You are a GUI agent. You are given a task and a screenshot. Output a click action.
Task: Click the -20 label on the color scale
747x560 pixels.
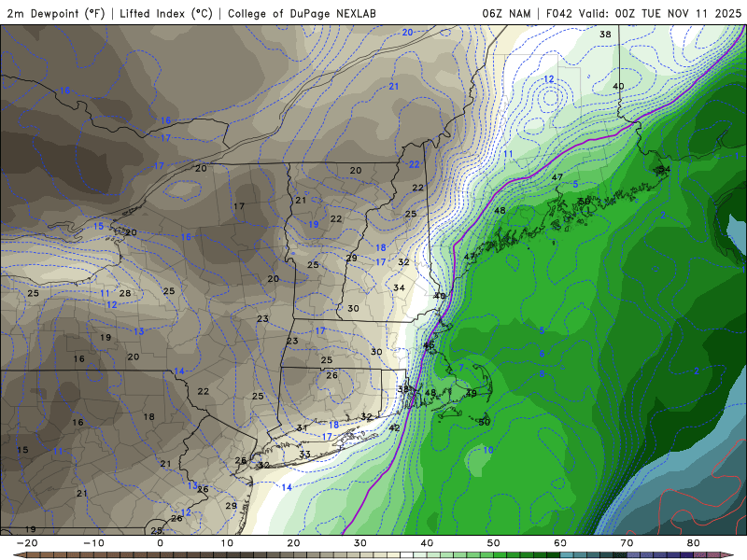coord(27,543)
